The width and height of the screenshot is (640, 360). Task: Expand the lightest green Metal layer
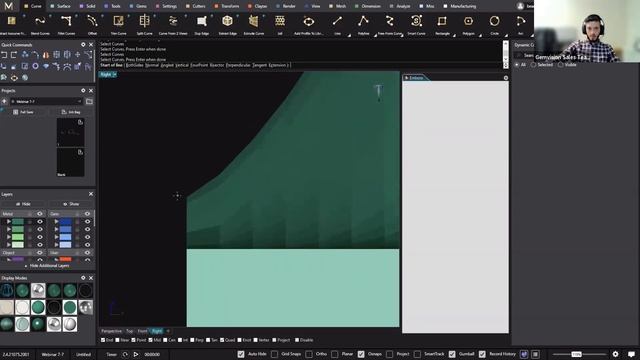pyautogui.click(x=9, y=244)
